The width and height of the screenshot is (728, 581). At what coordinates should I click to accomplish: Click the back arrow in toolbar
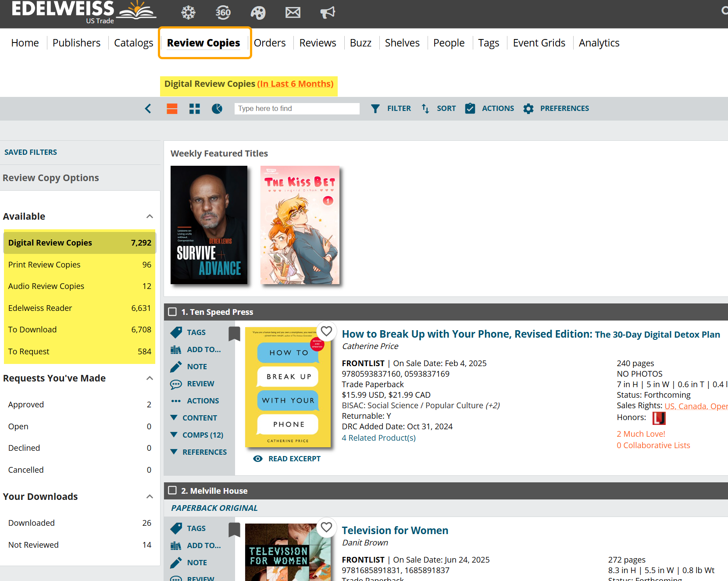[x=148, y=109]
